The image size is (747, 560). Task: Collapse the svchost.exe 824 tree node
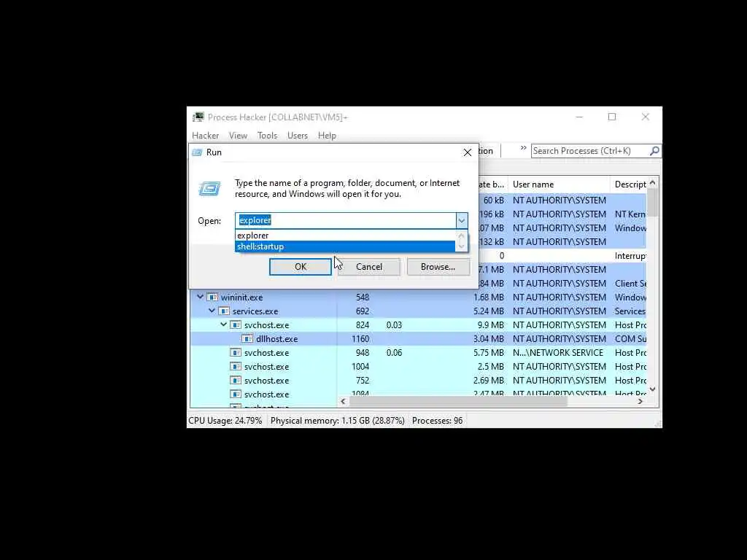(223, 324)
